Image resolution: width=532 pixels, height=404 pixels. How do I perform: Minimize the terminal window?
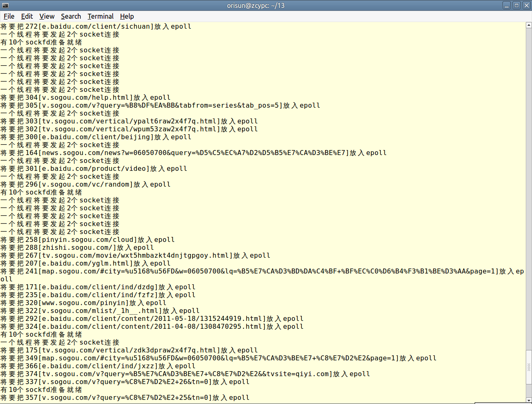(507, 5)
